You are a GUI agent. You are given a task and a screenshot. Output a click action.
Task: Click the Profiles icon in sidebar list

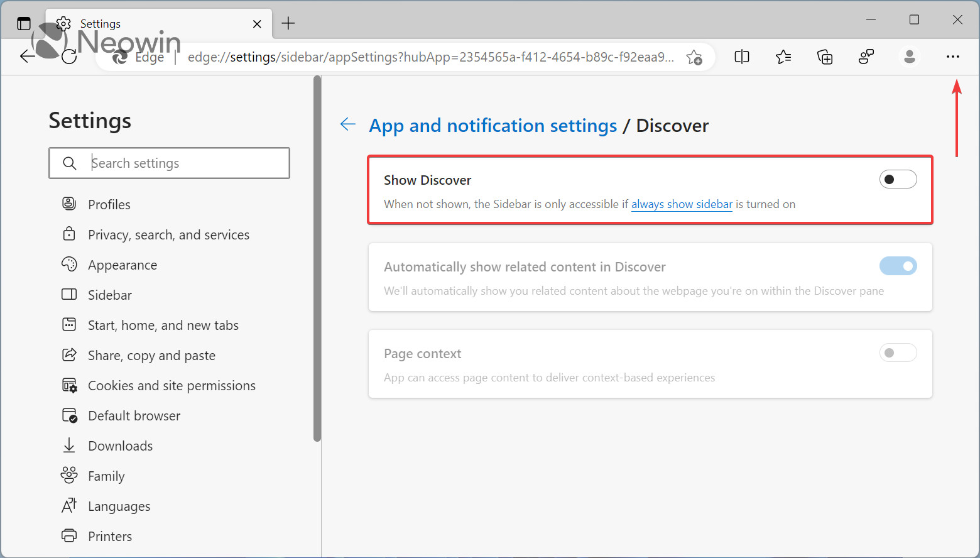(x=69, y=204)
